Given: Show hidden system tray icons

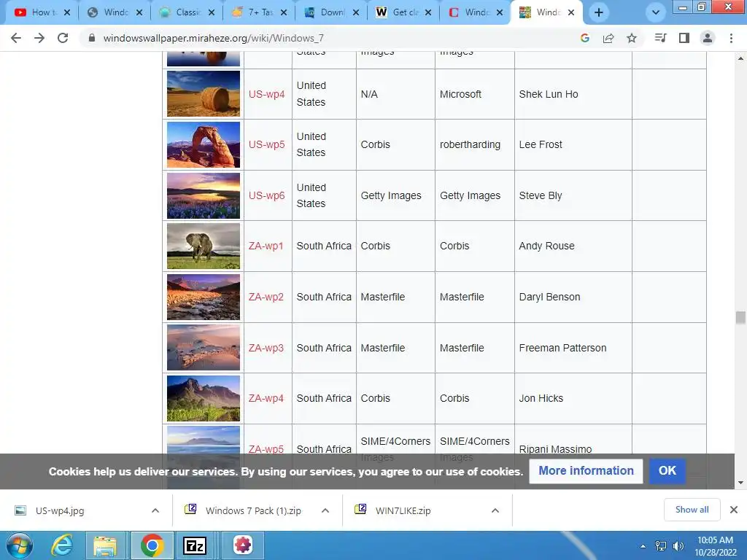Looking at the screenshot, I should [x=643, y=546].
